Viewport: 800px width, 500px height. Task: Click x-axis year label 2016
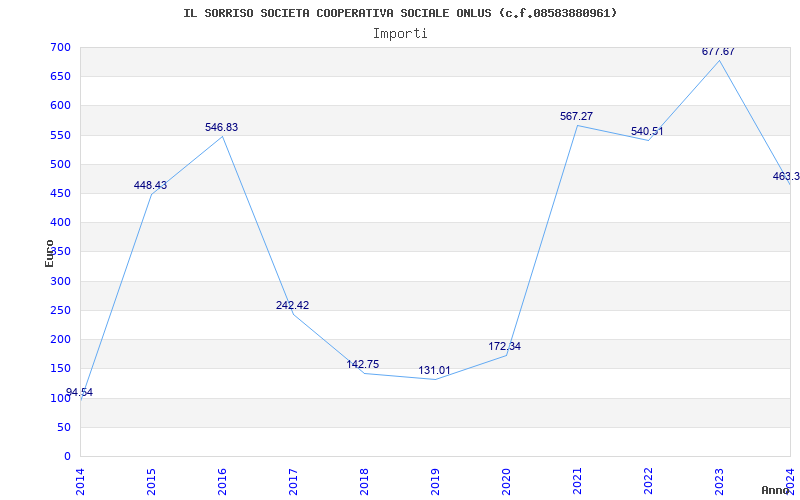coord(222,481)
